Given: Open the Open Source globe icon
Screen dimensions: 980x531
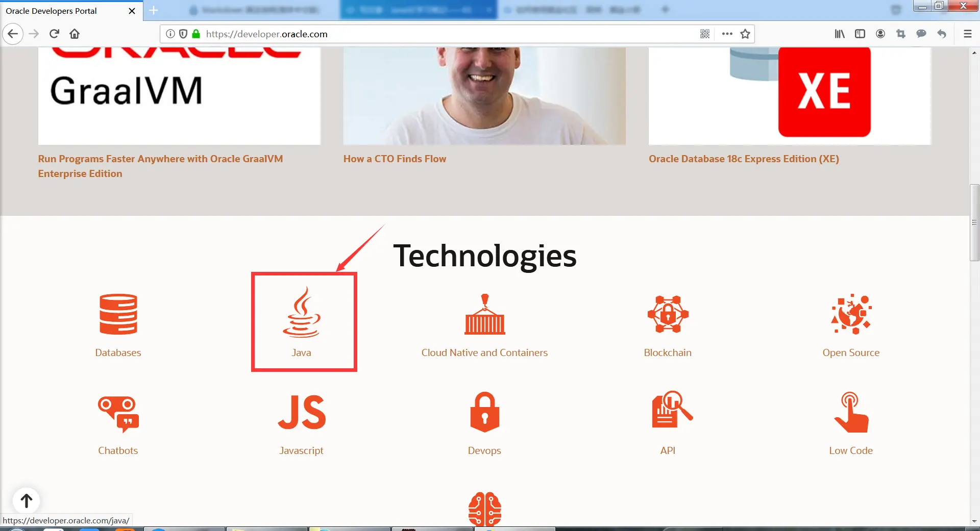Looking at the screenshot, I should [851, 314].
